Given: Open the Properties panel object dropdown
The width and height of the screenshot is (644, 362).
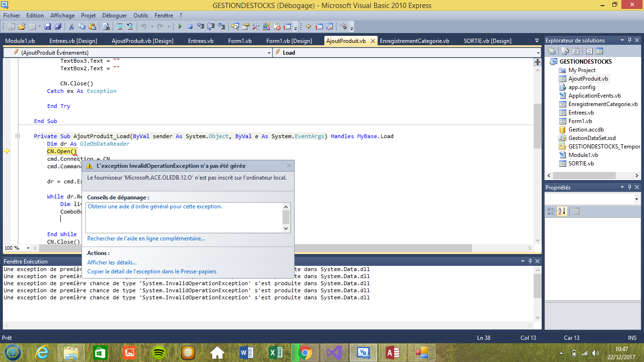Looking at the screenshot, I should click(637, 199).
